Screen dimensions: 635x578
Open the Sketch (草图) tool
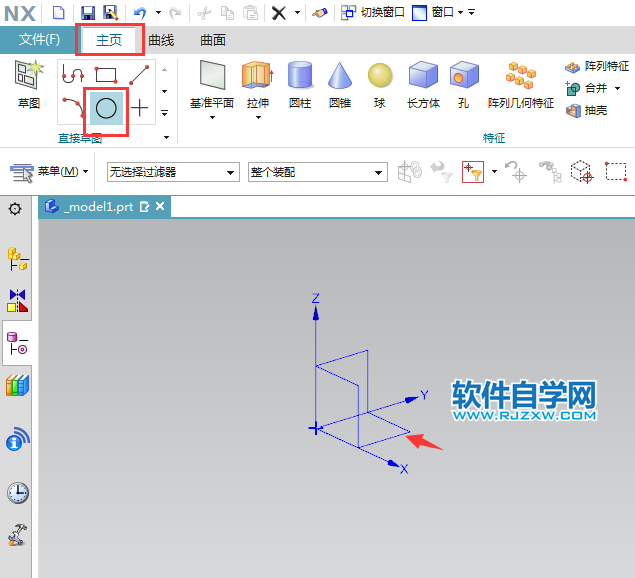(29, 85)
